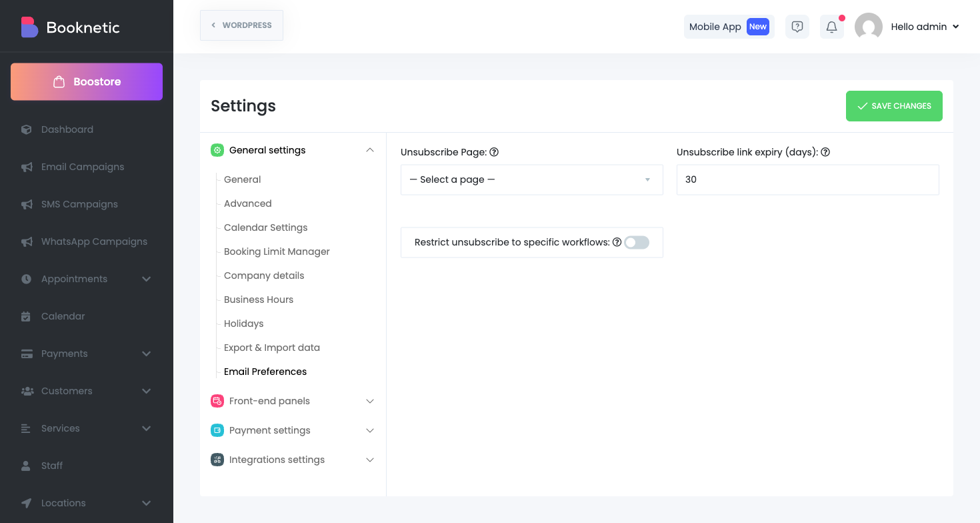Click the Dashboard cube icon

(x=27, y=129)
